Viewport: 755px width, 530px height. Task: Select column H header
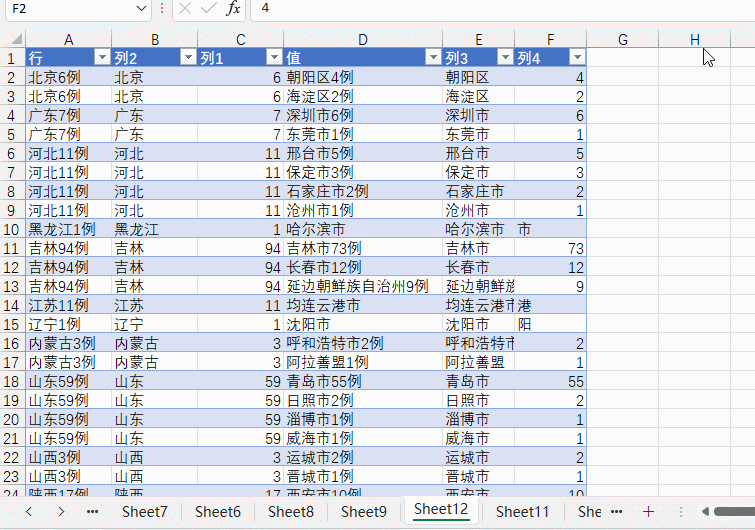[x=694, y=39]
